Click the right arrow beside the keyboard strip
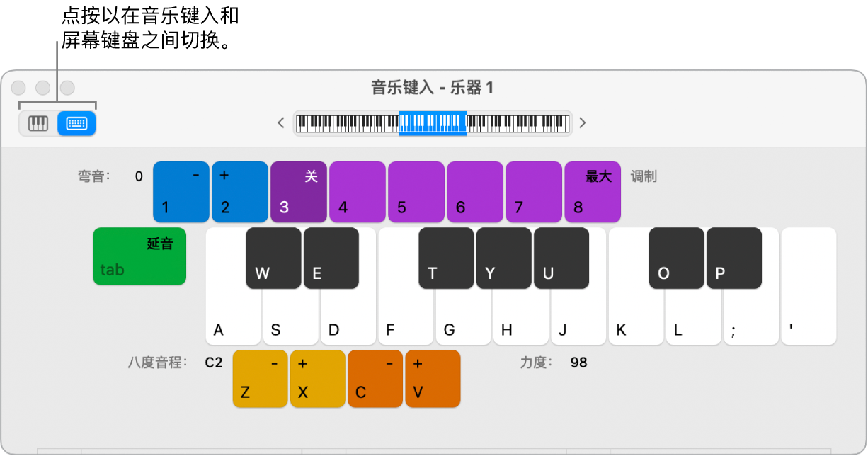Viewport: 868px width, 456px height. click(x=583, y=122)
